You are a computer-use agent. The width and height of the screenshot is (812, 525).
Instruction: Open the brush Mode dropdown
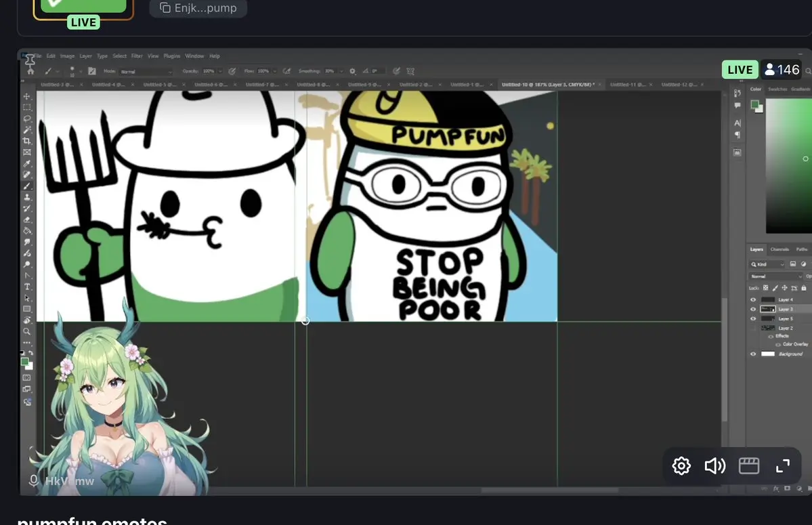point(146,71)
